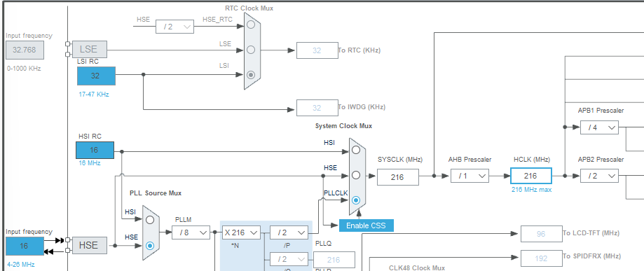Click the To IWDG (KHz) output field
This screenshot has width=644, height=271.
[x=317, y=108]
